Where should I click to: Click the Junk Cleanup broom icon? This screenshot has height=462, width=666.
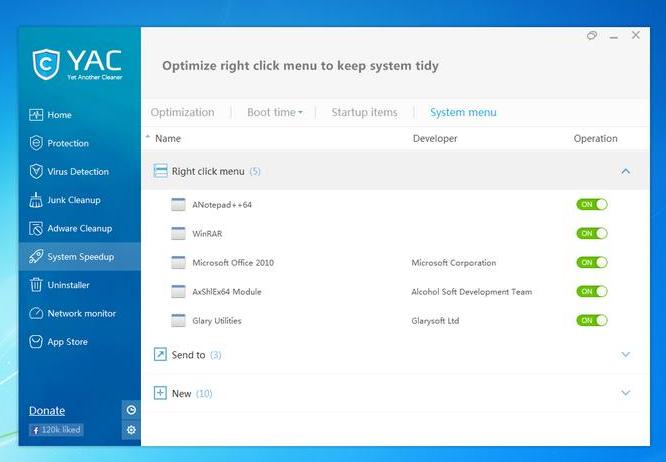[x=36, y=200]
